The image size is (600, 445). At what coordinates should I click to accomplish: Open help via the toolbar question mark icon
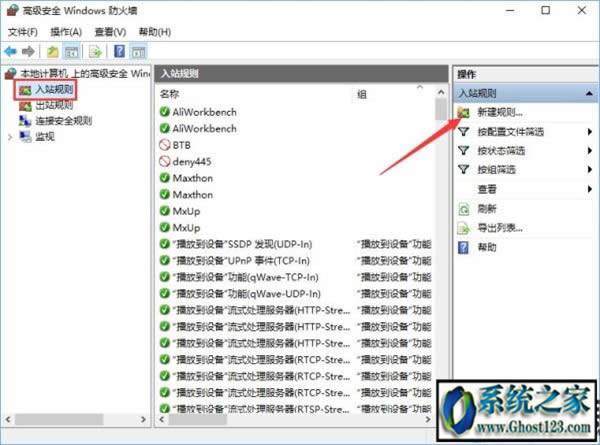point(119,51)
